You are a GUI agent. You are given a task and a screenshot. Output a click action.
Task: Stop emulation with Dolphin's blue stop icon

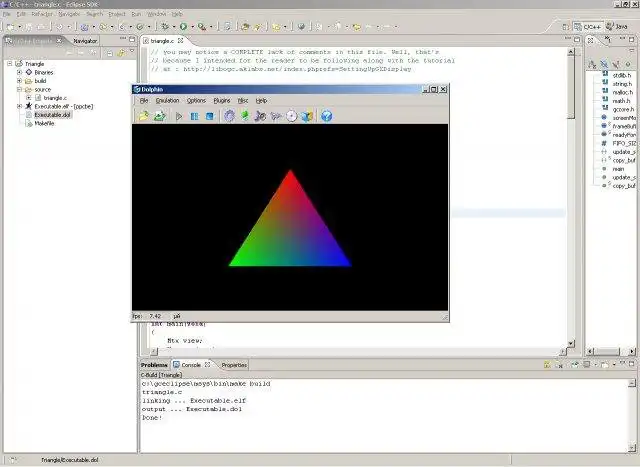tap(210, 116)
